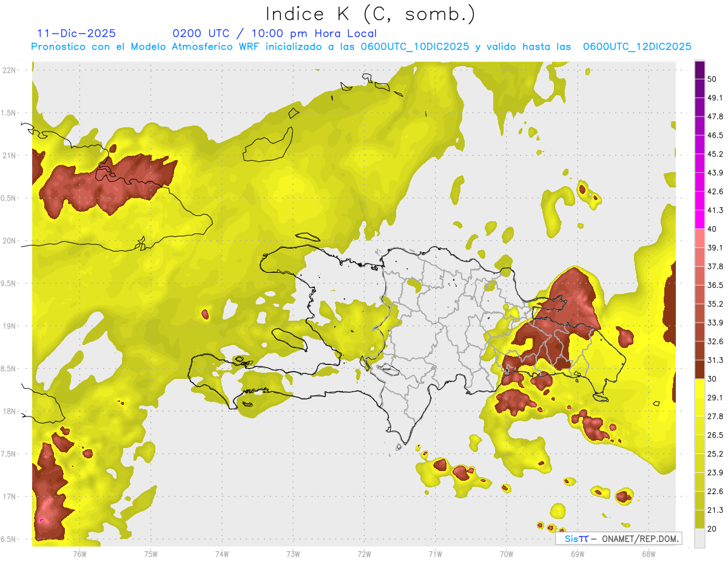Click the colorbar label '30'

point(712,379)
